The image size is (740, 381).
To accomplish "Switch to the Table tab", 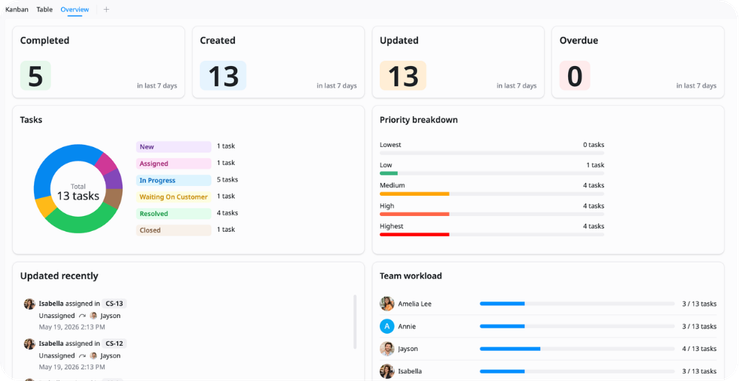I will point(44,9).
